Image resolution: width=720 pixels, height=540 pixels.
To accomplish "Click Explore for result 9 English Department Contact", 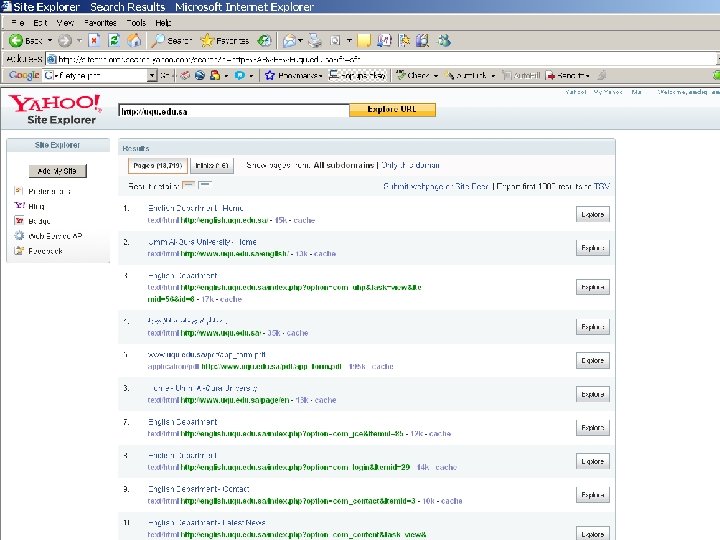I will (593, 495).
